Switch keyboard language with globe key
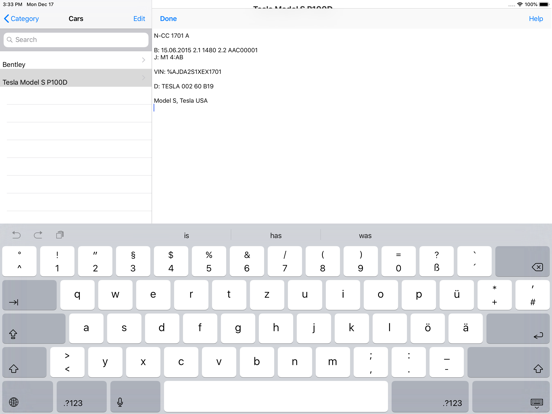The height and width of the screenshot is (414, 552). (x=27, y=396)
